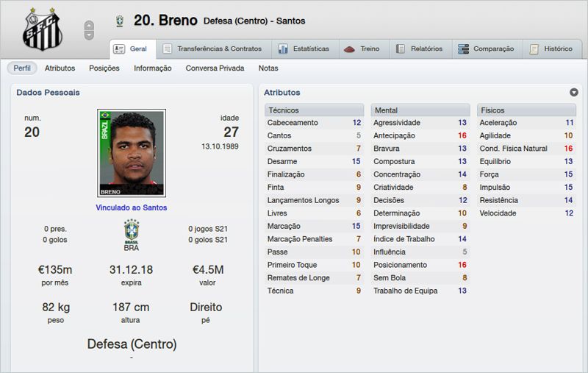
Task: Open Treino via the football icon
Action: pos(348,49)
